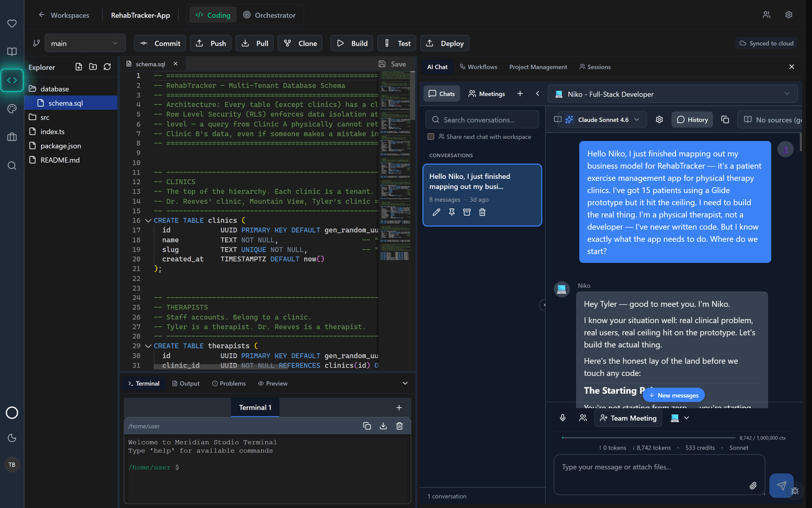
Task: Open the Niko Full-Stack Developer dropdown
Action: [673, 94]
